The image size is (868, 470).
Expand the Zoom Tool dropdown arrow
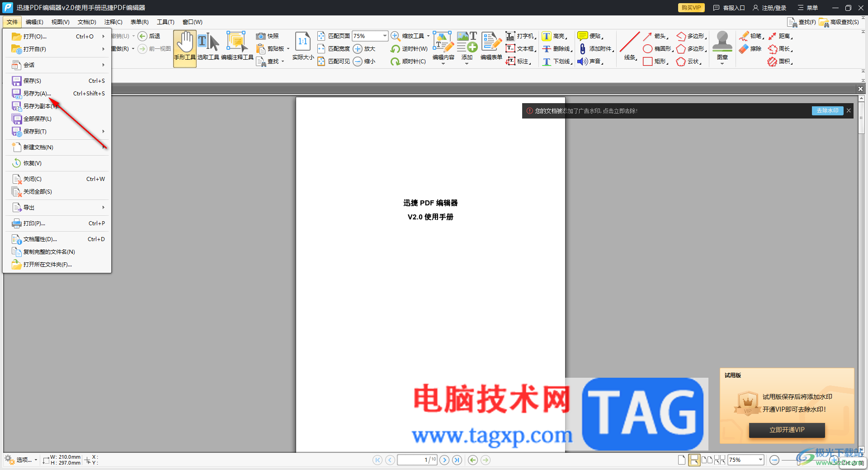point(428,36)
